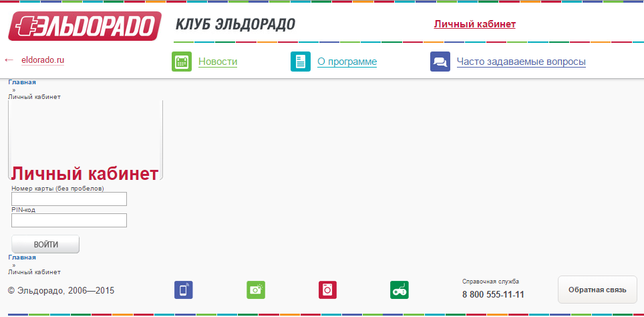
Task: Open the Новости section
Action: 218,62
